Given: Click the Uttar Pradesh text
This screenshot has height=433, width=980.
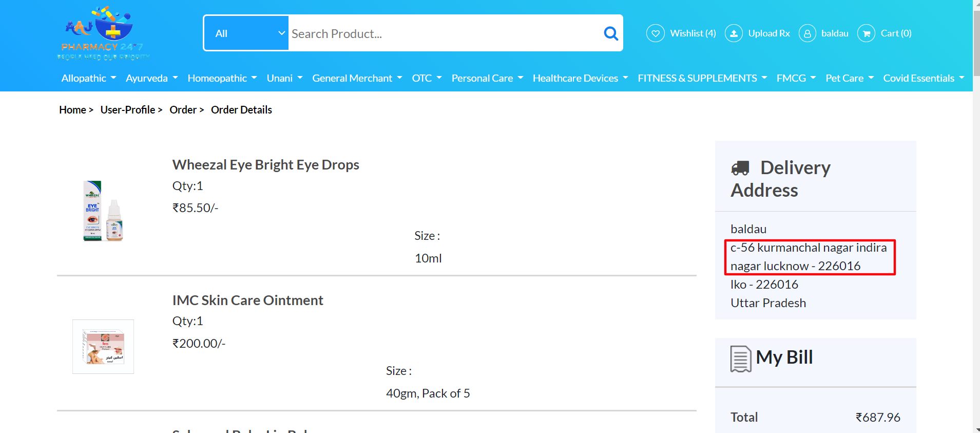Looking at the screenshot, I should [768, 303].
